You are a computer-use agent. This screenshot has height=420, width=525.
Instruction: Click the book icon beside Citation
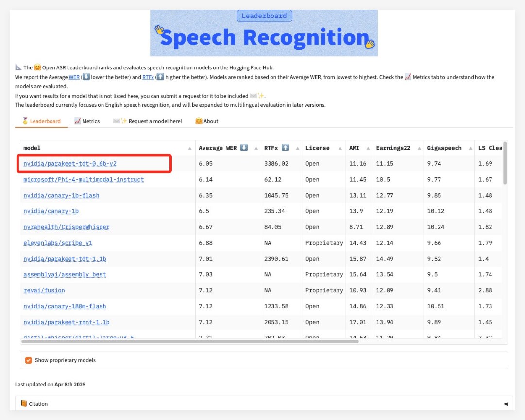pyautogui.click(x=24, y=403)
